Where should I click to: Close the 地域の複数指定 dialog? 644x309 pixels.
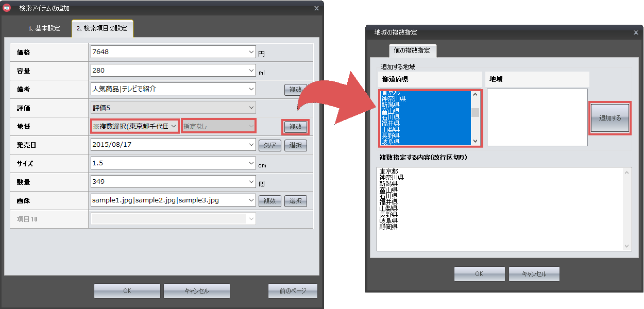point(635,32)
